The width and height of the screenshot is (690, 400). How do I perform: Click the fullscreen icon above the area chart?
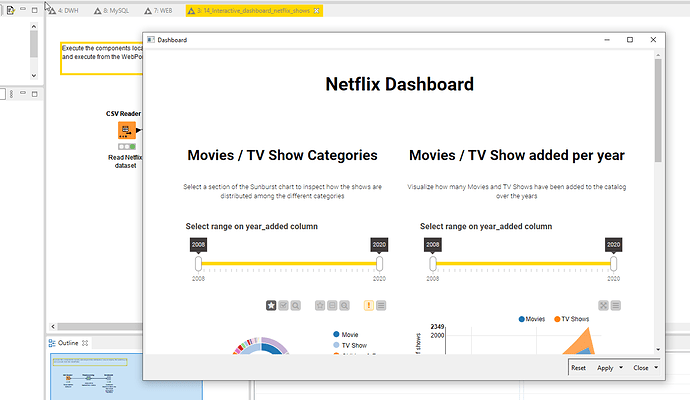603,305
